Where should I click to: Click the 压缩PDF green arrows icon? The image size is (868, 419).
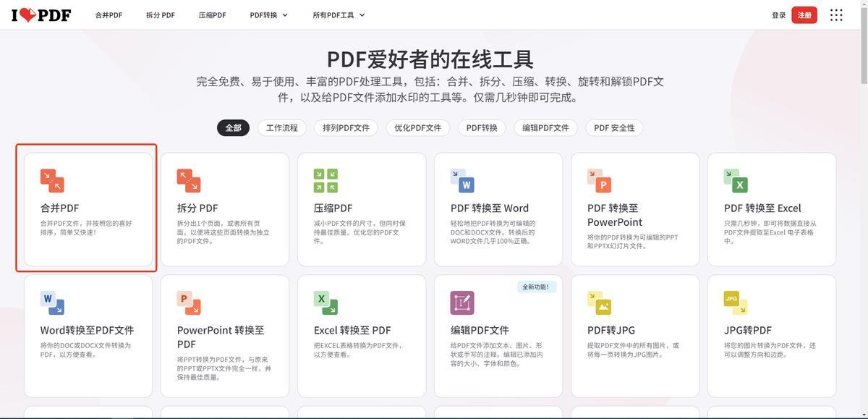pyautogui.click(x=325, y=181)
